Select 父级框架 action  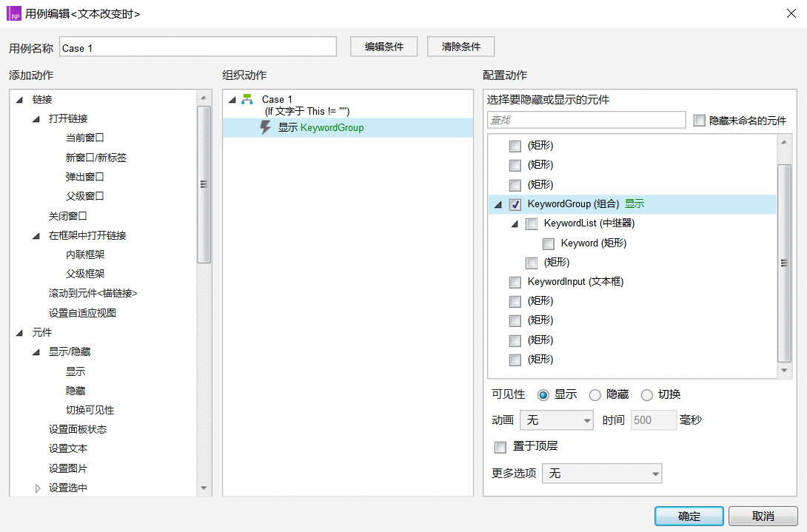tap(85, 274)
